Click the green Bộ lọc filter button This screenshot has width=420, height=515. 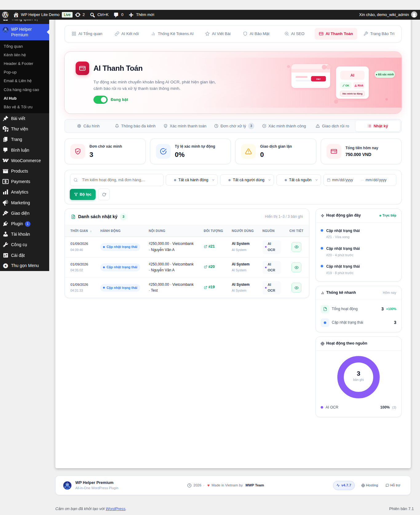click(x=83, y=194)
